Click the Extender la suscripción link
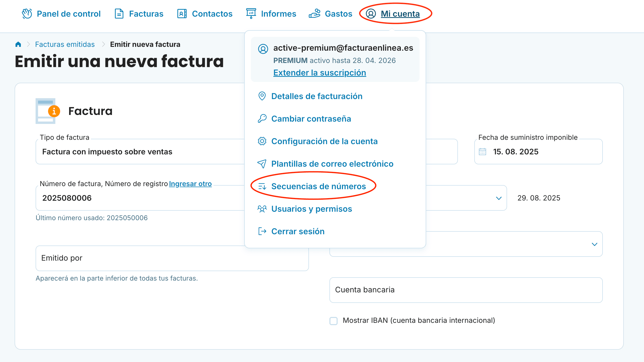The height and width of the screenshot is (362, 644). pos(320,73)
